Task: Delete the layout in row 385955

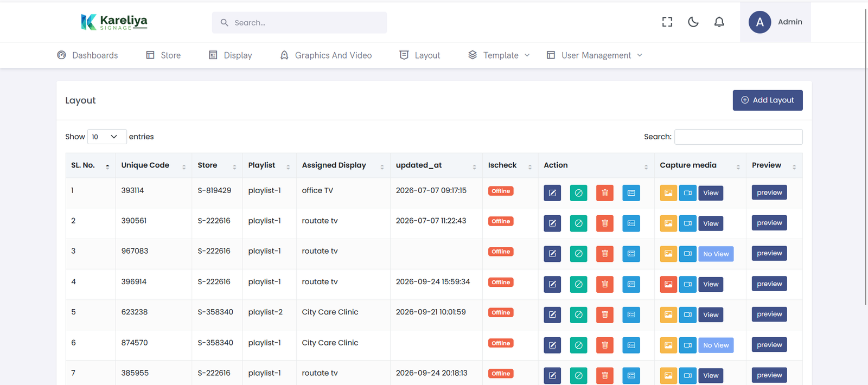Action: pyautogui.click(x=605, y=375)
